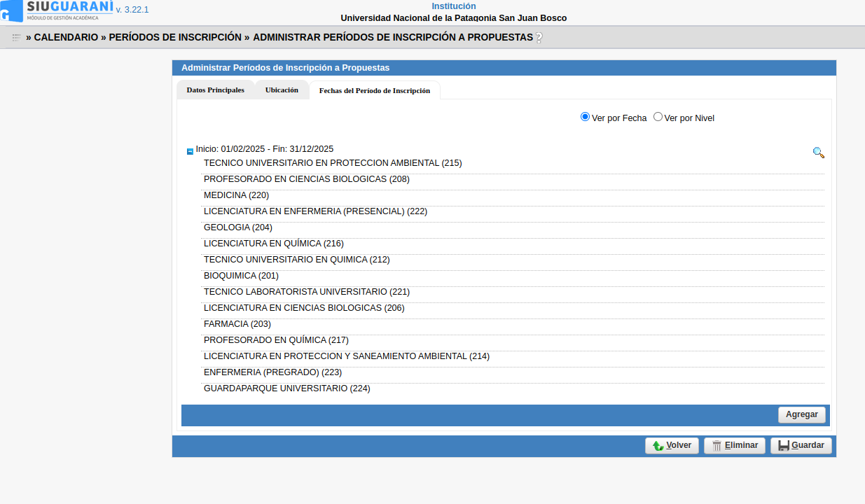Collapse the Inicio 01/02/2025 period group

tap(190, 151)
